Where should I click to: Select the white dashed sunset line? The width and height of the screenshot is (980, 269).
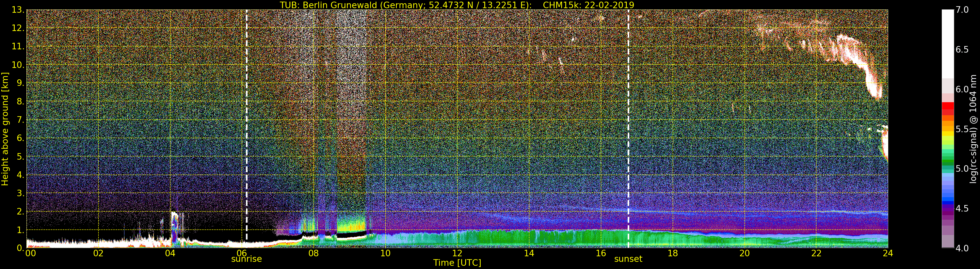[x=628, y=129]
